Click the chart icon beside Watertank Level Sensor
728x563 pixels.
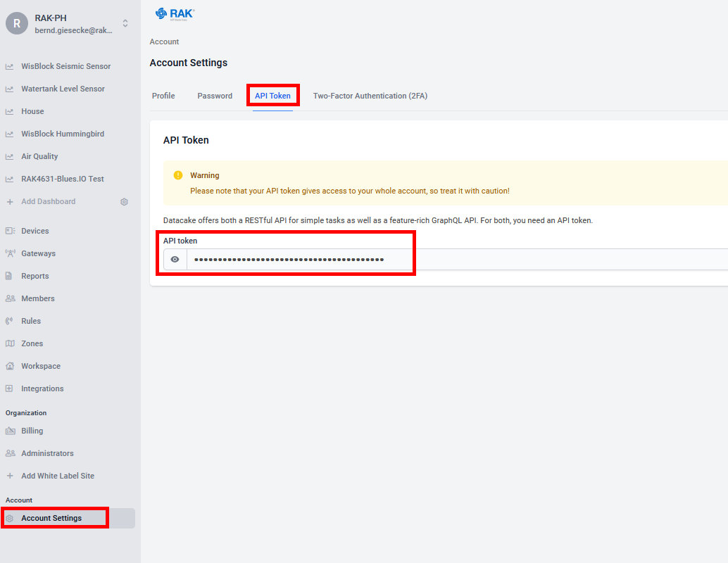click(x=9, y=89)
